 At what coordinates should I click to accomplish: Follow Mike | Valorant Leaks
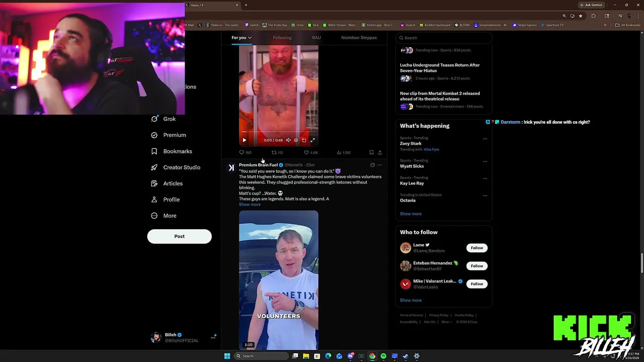(477, 284)
